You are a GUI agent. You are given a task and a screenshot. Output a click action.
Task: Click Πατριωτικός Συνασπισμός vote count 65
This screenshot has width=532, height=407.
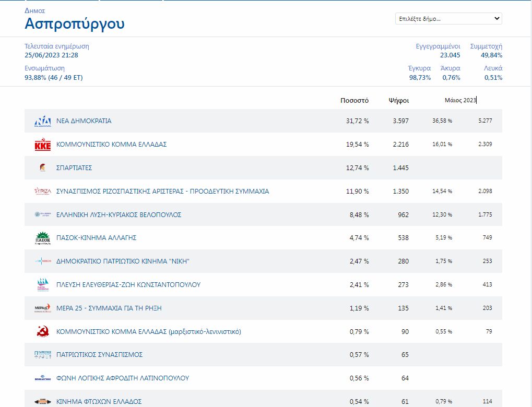pos(405,355)
